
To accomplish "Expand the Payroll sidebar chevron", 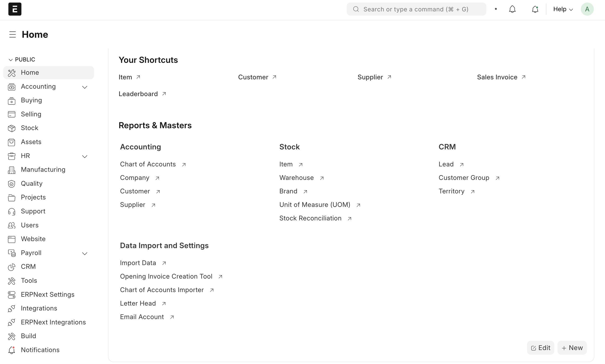I will coord(85,253).
